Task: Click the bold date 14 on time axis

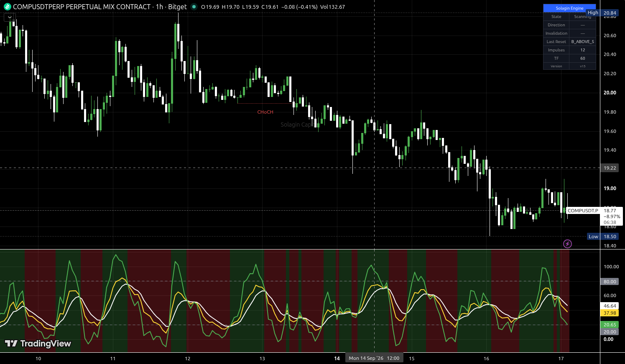Action: pyautogui.click(x=337, y=359)
